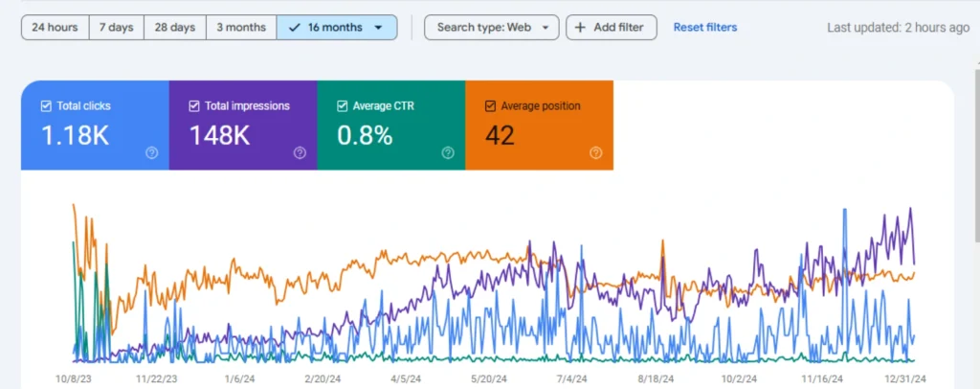Viewport: 980px width, 389px height.
Task: Select the 3 months range
Action: (241, 28)
